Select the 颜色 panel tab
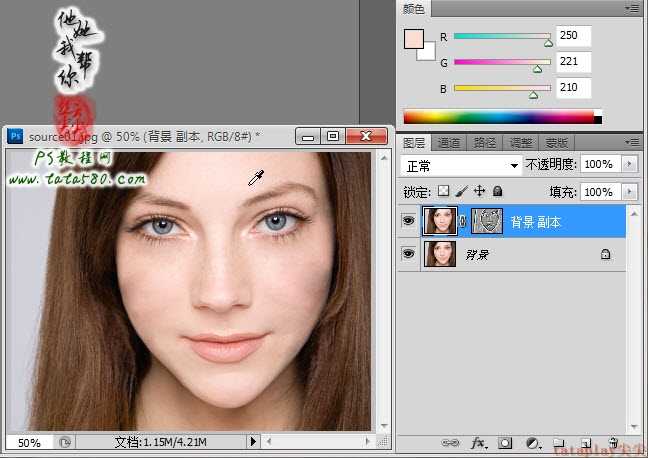The image size is (648, 458). pyautogui.click(x=414, y=8)
